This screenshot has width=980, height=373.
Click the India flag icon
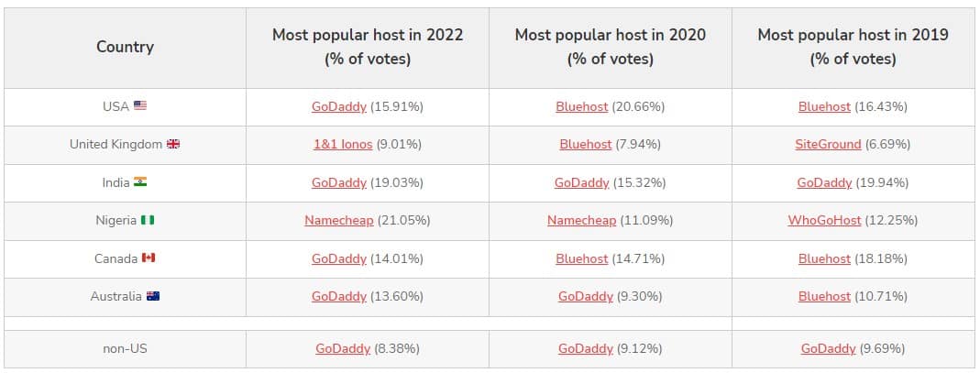pos(140,182)
